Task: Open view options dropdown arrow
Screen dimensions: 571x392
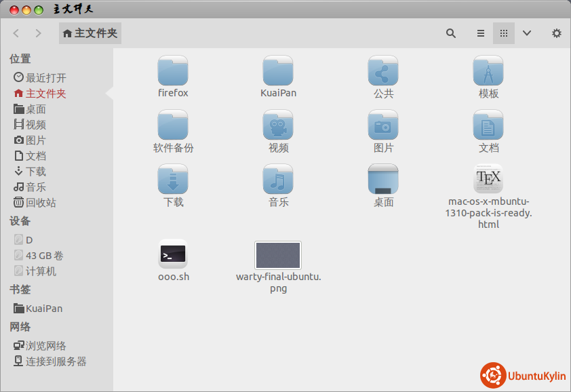Action: pos(526,33)
